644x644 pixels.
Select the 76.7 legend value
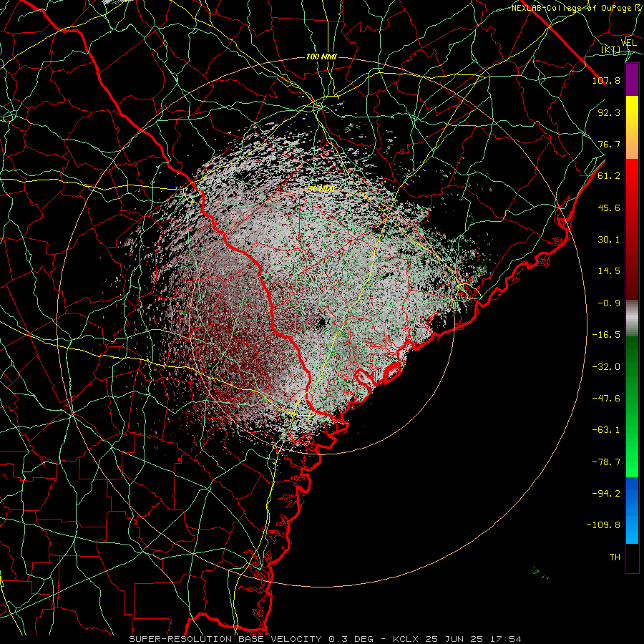click(609, 144)
